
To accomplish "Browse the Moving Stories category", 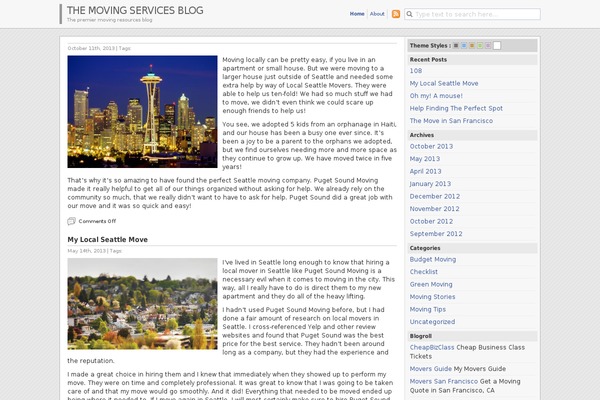I will [432, 297].
